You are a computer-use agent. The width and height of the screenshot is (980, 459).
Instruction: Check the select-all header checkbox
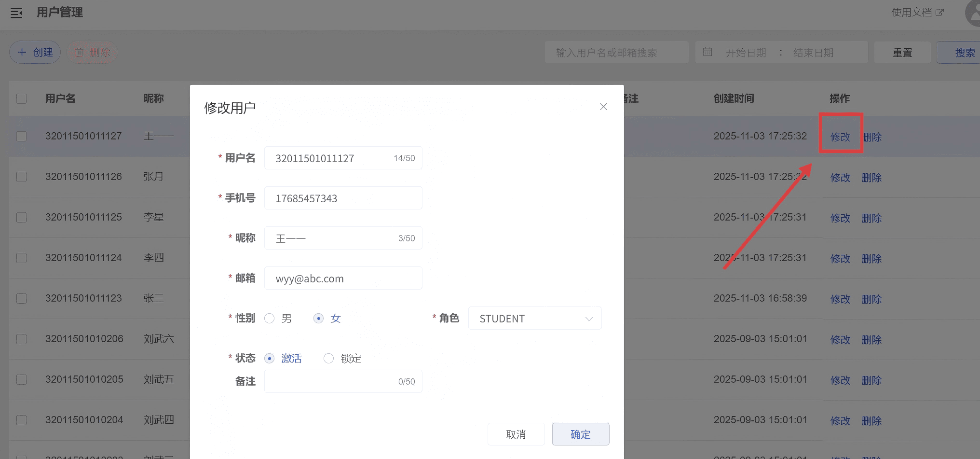22,99
